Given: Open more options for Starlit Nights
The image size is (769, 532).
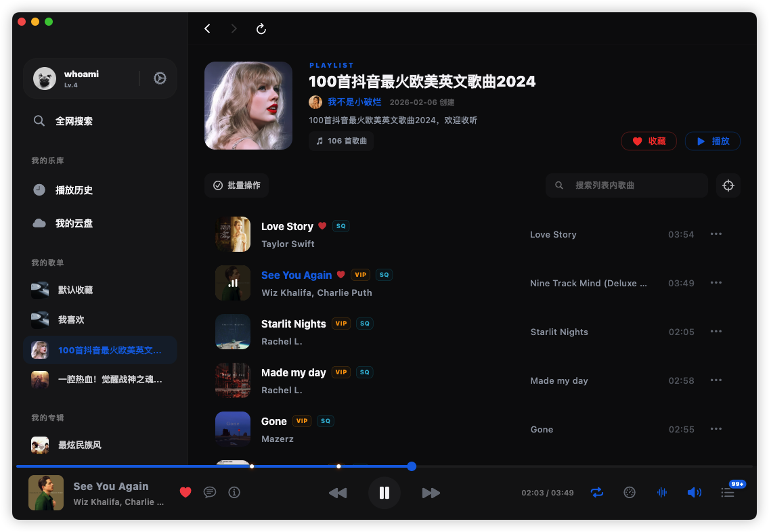Looking at the screenshot, I should click(x=716, y=332).
